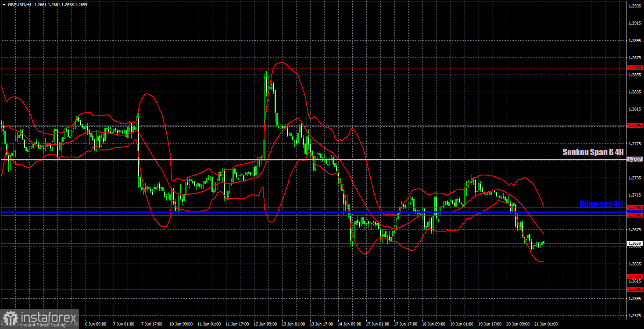
Task: Click the 18 Jun 09:00 time label
Action: 434,324
